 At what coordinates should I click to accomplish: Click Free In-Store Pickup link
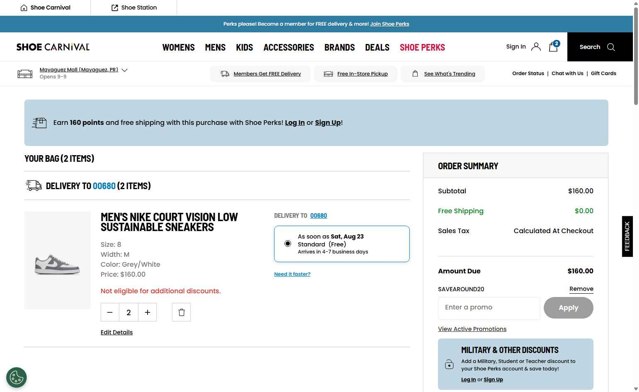tap(362, 74)
